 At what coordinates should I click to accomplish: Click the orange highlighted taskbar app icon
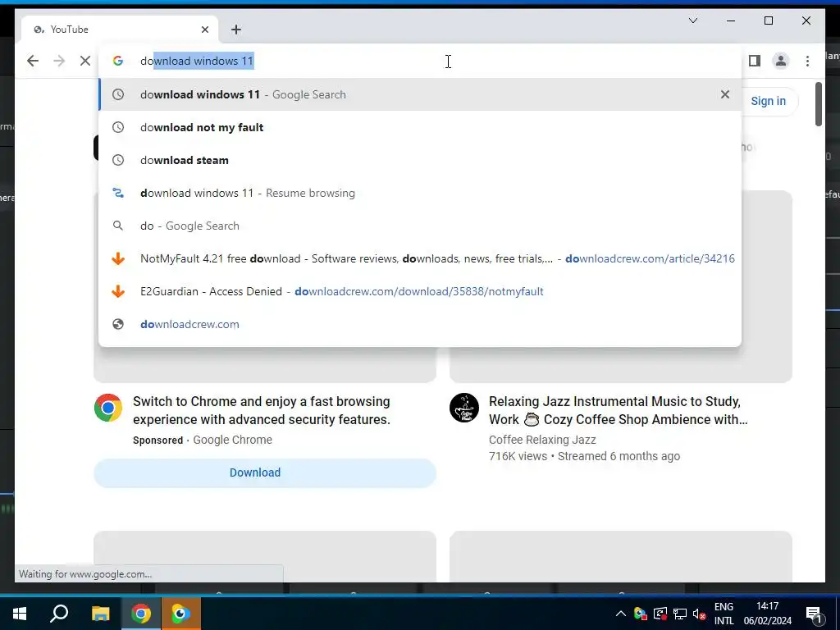point(181,614)
